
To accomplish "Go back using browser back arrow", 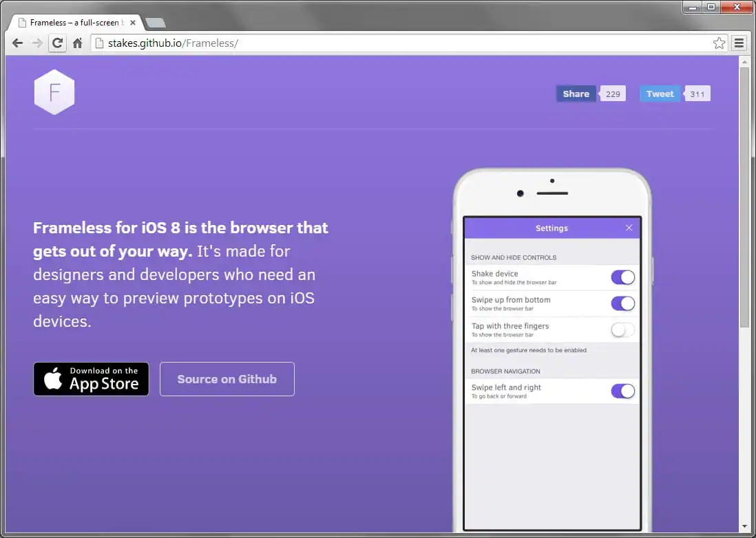I will (17, 43).
